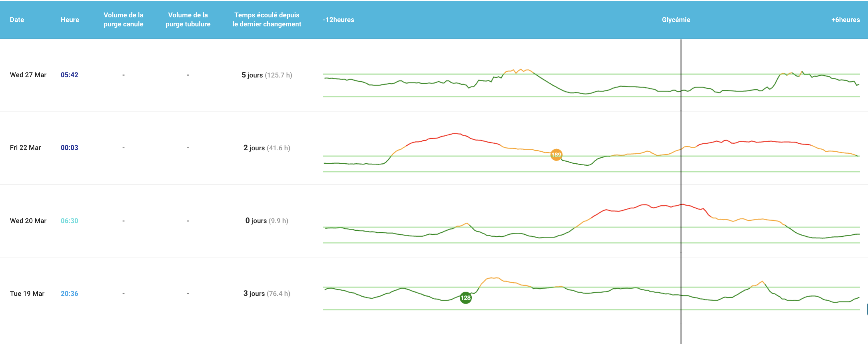
Task: Click the Volume de la purge canule header
Action: pyautogui.click(x=123, y=20)
